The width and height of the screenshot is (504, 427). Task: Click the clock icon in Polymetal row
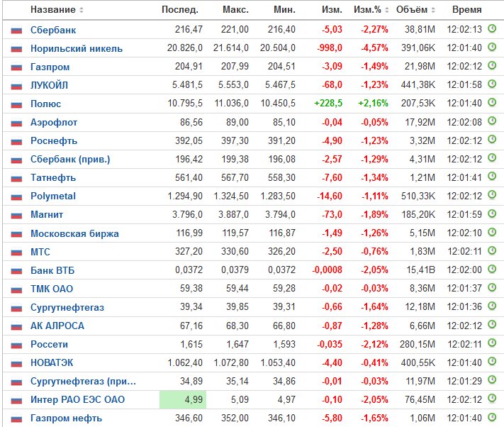(492, 195)
